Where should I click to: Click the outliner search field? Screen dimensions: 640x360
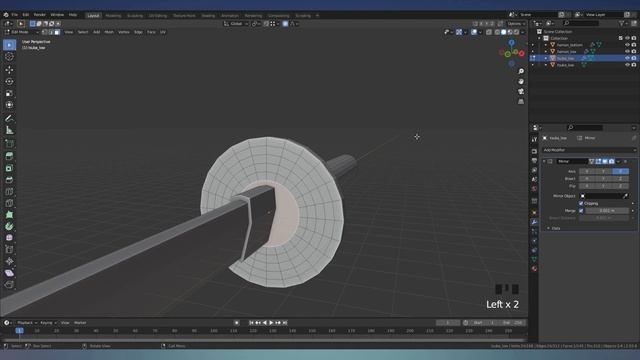click(582, 23)
